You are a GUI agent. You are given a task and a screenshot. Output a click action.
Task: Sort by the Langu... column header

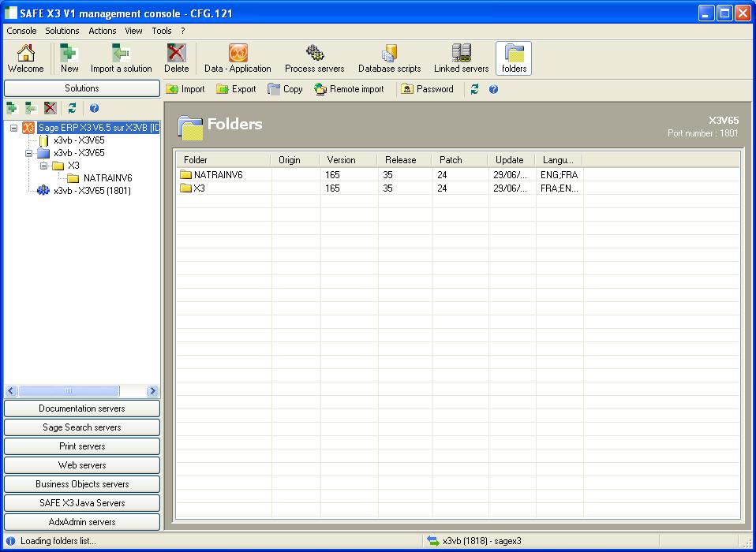559,160
